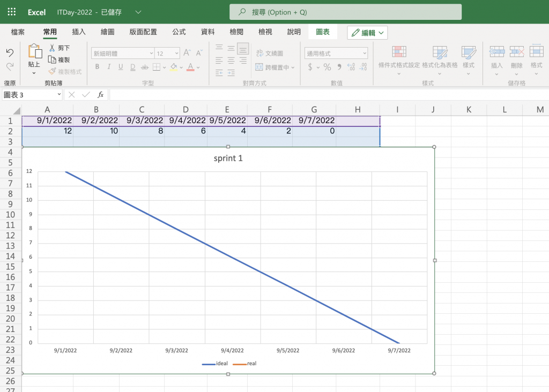Toggle double underline formatting
The height and width of the screenshot is (392, 549).
[132, 67]
